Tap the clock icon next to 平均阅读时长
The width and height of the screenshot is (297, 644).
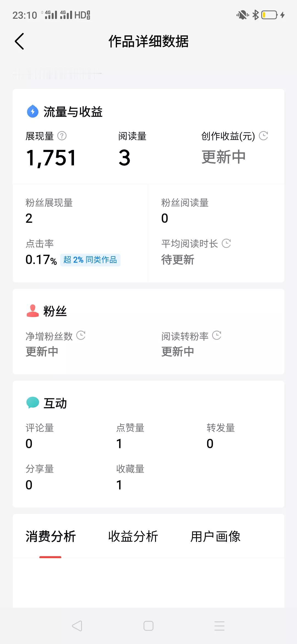coord(226,243)
